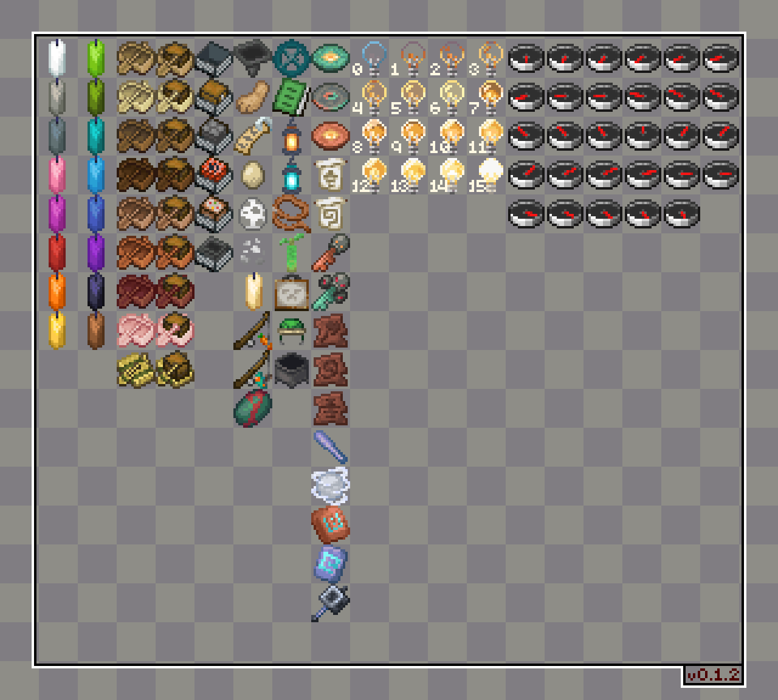Select the brightest light bulb labeled 15
Screen dimensions: 778x700
(489, 175)
